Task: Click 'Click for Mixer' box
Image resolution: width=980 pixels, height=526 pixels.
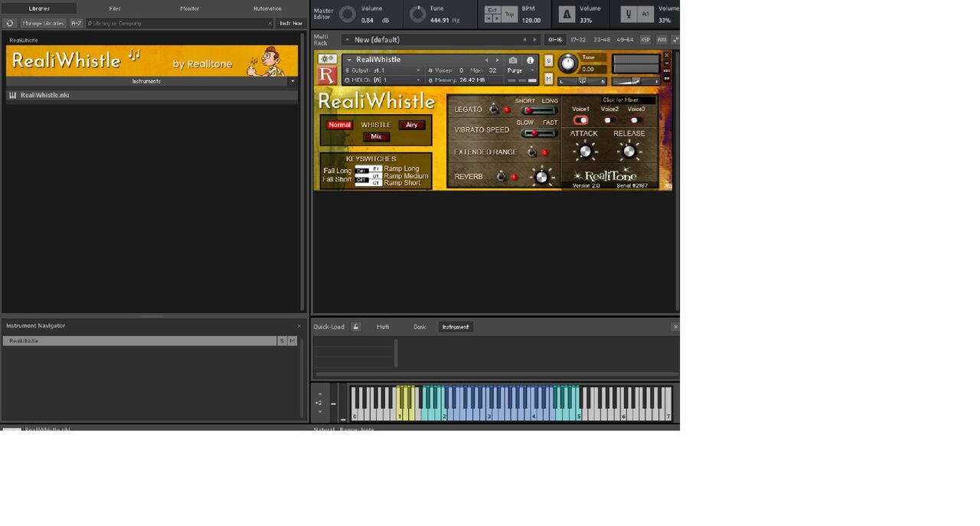Action: click(628, 100)
